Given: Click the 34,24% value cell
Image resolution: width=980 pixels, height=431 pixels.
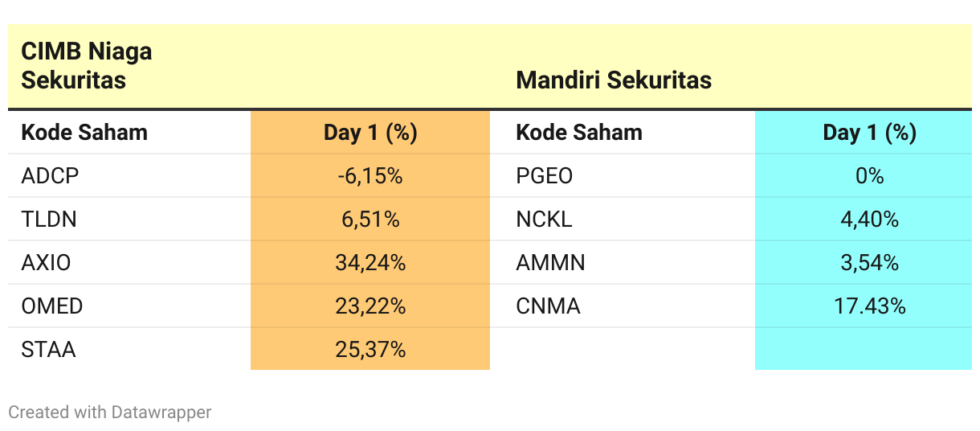Looking at the screenshot, I should [x=370, y=263].
